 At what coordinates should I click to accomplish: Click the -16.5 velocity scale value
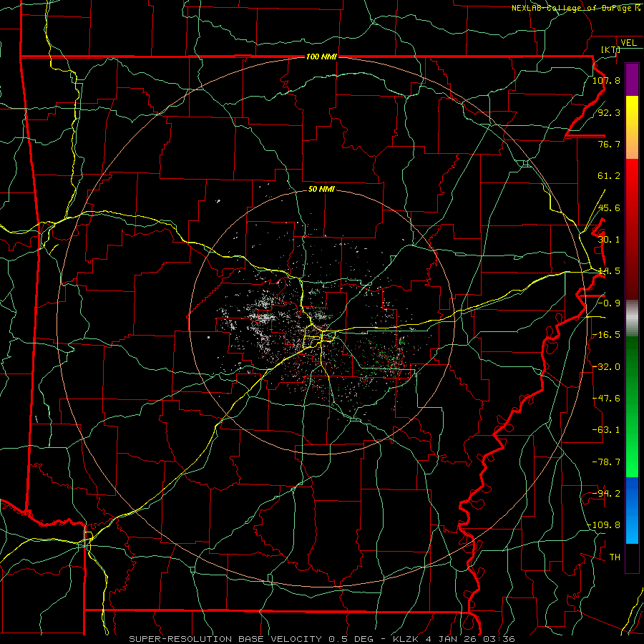coord(606,335)
